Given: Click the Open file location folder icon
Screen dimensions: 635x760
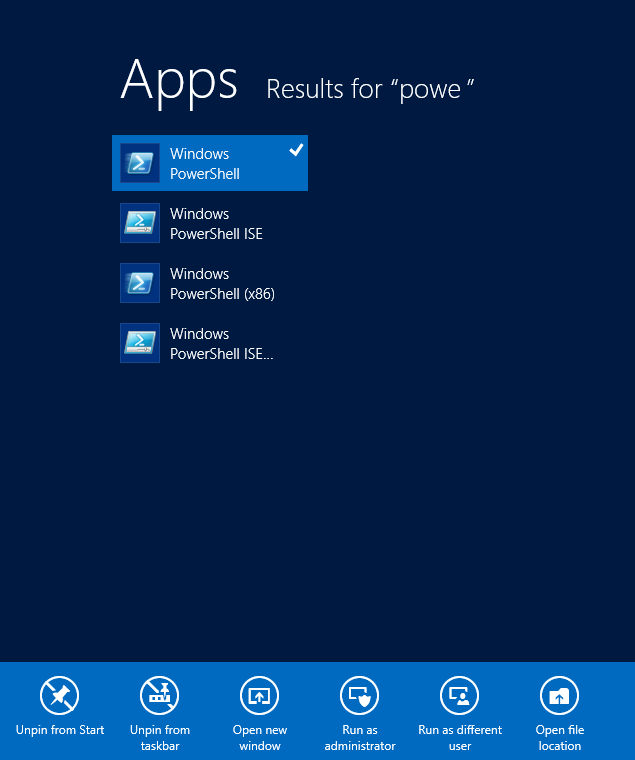Looking at the screenshot, I should coord(559,696).
